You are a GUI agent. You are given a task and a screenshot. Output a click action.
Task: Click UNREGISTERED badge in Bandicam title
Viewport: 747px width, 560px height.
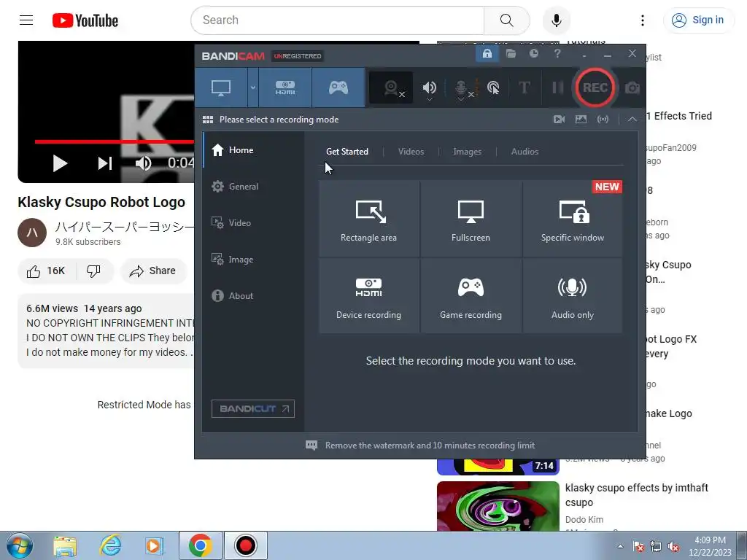click(298, 56)
